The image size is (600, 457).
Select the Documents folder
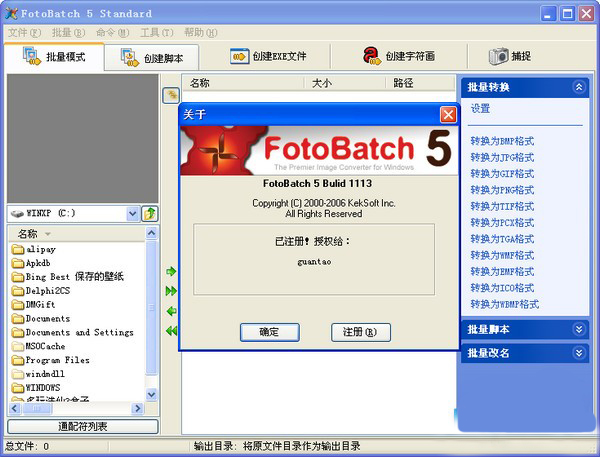tap(41, 318)
